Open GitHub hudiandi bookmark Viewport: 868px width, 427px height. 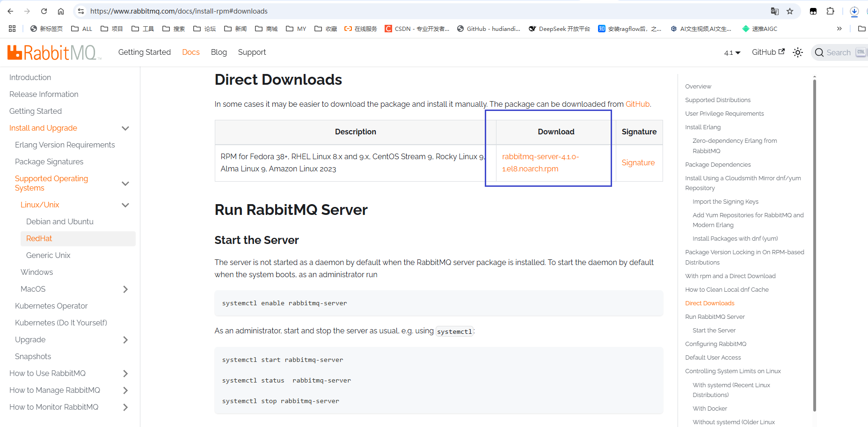pyautogui.click(x=489, y=29)
